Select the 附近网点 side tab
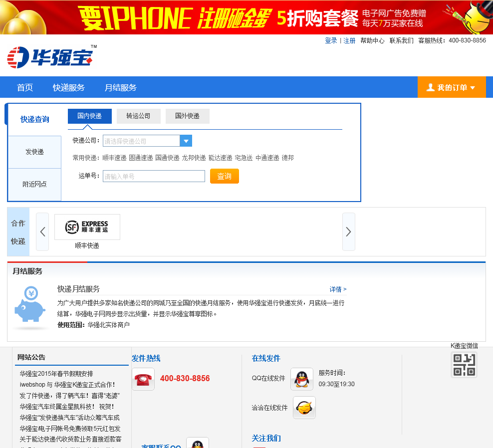 tap(34, 184)
